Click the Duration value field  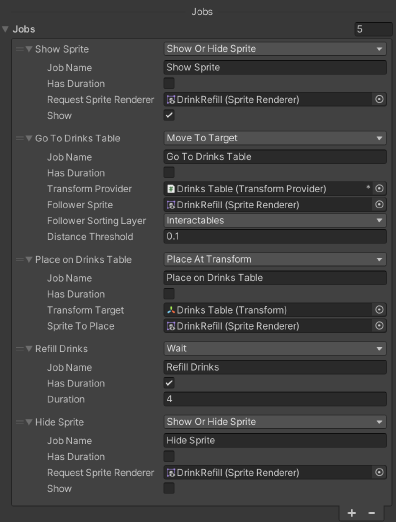pyautogui.click(x=275, y=399)
